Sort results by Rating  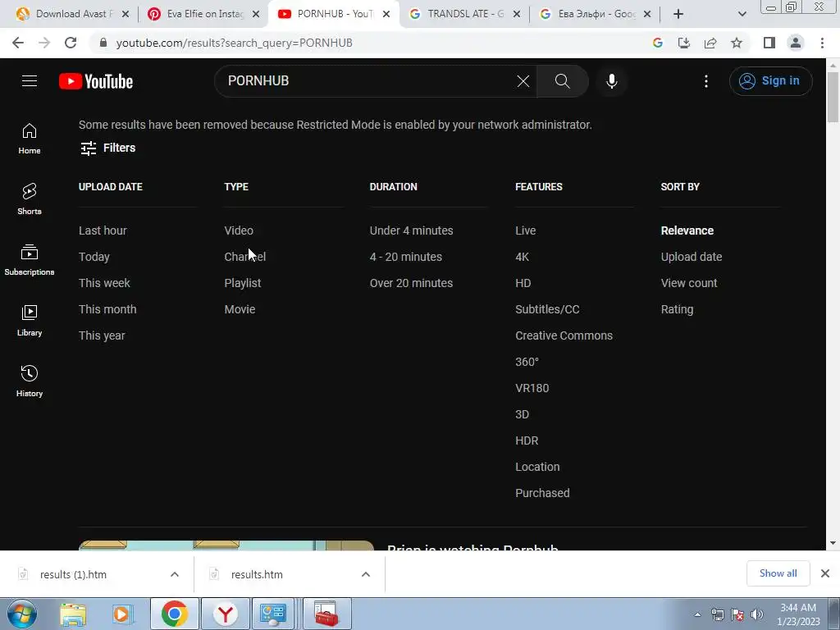[677, 309]
